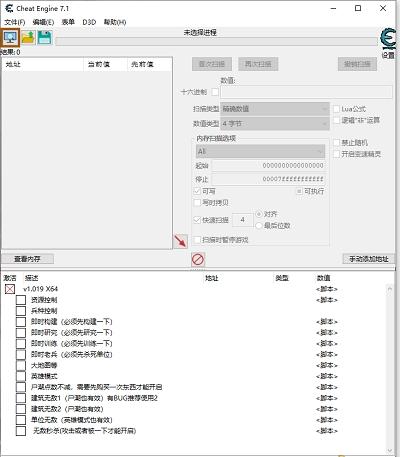
Task: Click <脚本> value of 资源控制 row
Action: [x=327, y=300]
